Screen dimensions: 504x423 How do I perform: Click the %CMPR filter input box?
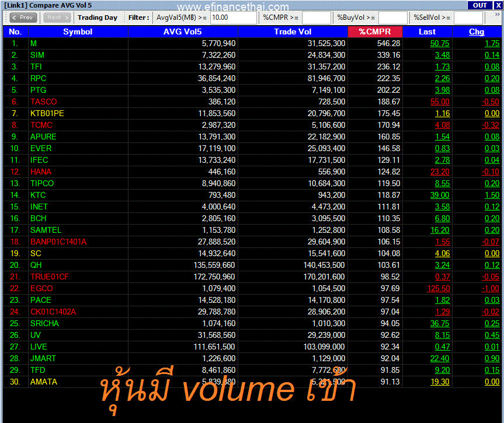click(x=317, y=18)
